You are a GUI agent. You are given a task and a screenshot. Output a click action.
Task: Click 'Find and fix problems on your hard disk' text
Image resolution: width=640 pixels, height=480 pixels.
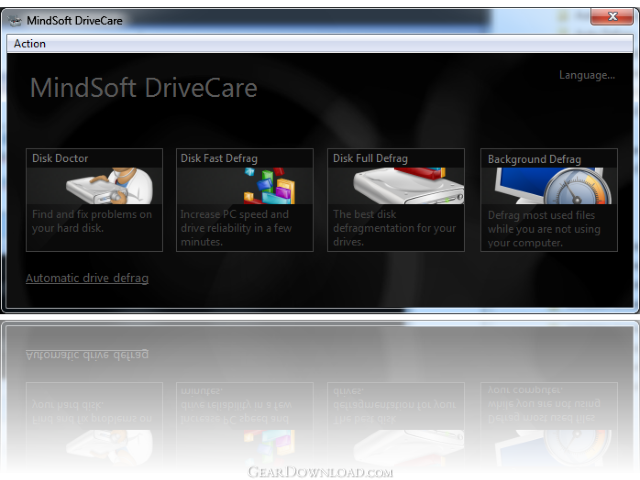point(92,221)
